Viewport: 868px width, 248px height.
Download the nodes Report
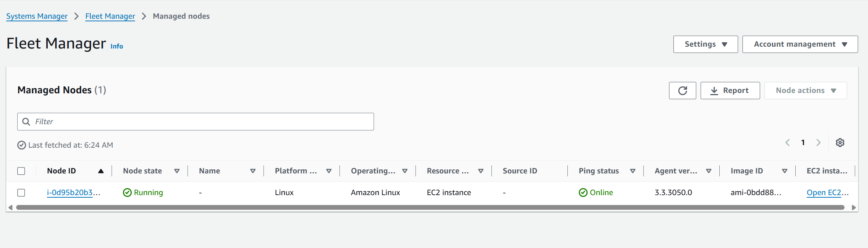click(730, 91)
